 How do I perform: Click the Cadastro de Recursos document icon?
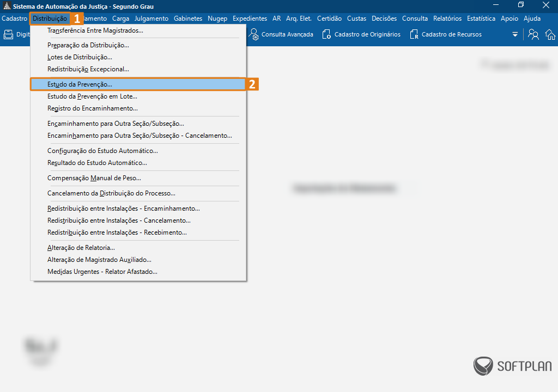pyautogui.click(x=414, y=34)
